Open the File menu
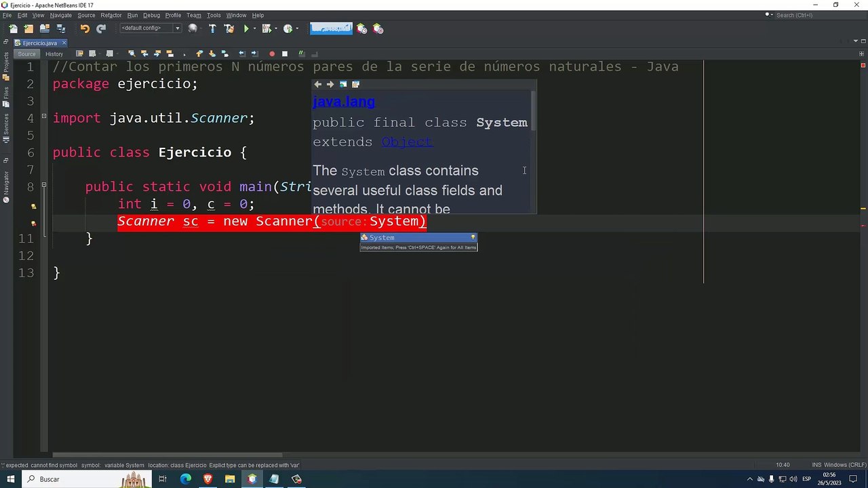This screenshot has height=488, width=868. tap(7, 15)
